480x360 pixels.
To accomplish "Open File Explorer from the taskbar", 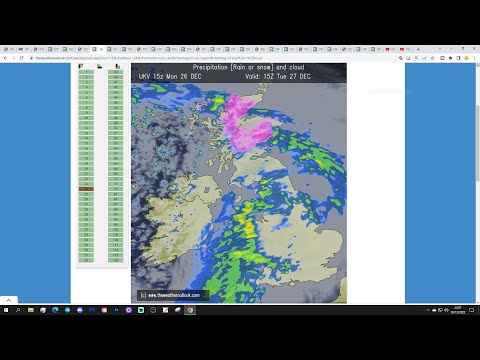I will [31, 310].
